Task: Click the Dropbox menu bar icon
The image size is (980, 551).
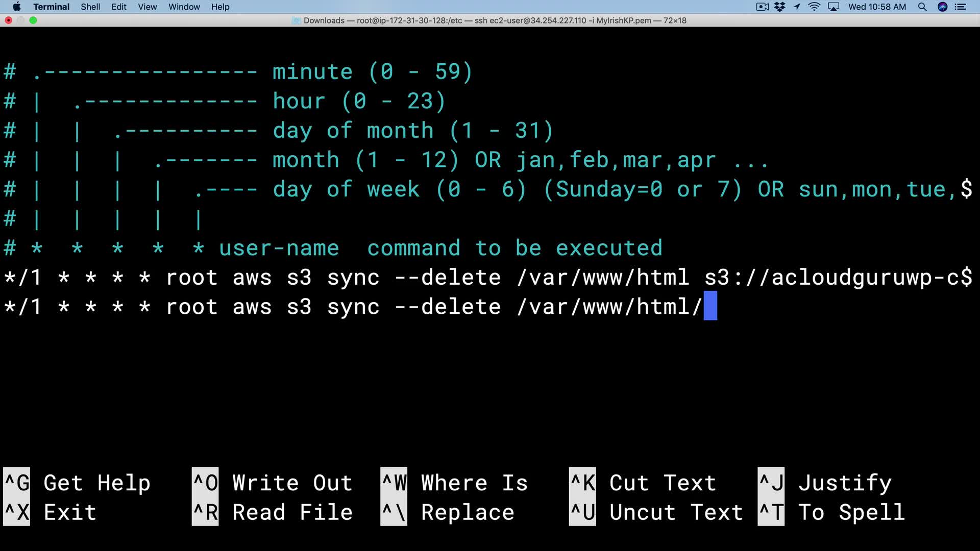Action: (779, 7)
